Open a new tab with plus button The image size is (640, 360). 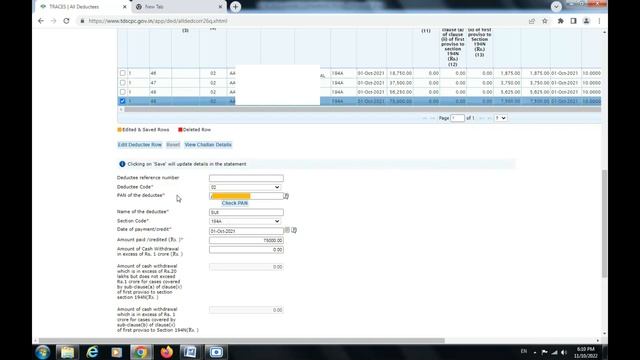click(236, 7)
